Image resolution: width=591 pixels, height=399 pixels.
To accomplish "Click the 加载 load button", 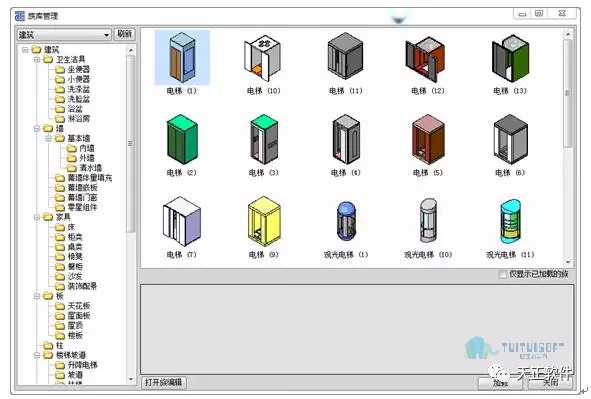I will [x=500, y=383].
